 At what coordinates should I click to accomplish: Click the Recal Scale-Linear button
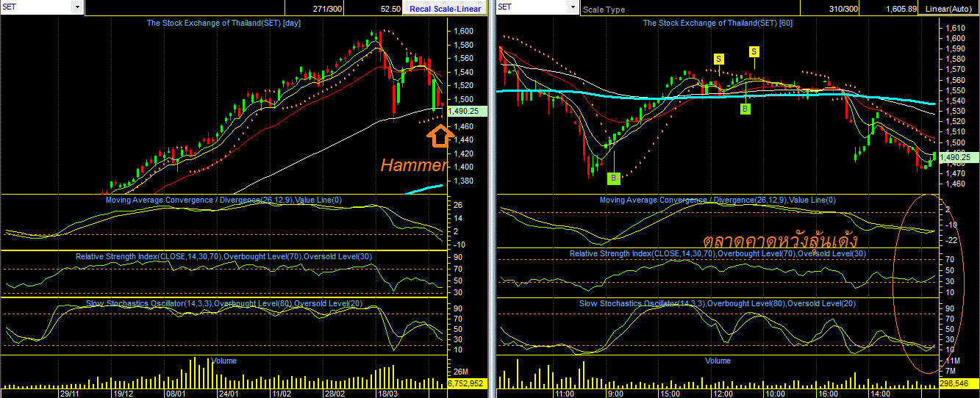click(446, 9)
